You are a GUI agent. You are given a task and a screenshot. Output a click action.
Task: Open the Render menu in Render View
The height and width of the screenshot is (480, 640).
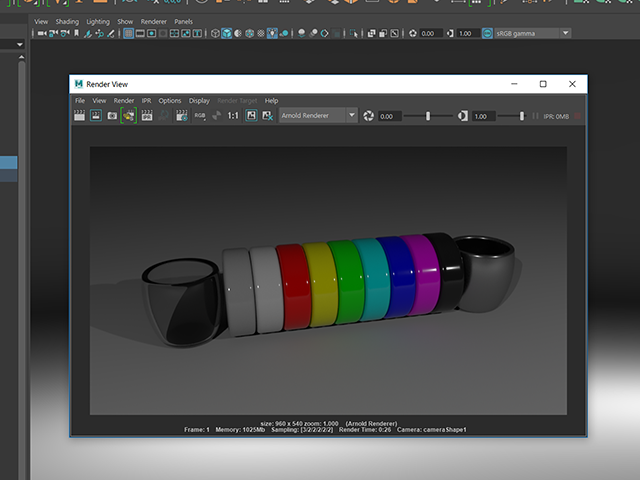click(124, 100)
